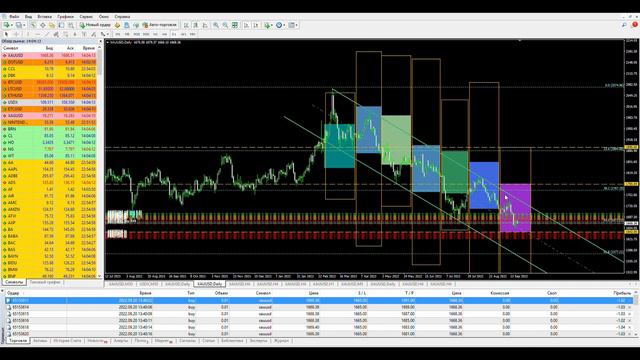Switch timeframe to H1
Viewport: 640px width, 360px height.
point(155,34)
